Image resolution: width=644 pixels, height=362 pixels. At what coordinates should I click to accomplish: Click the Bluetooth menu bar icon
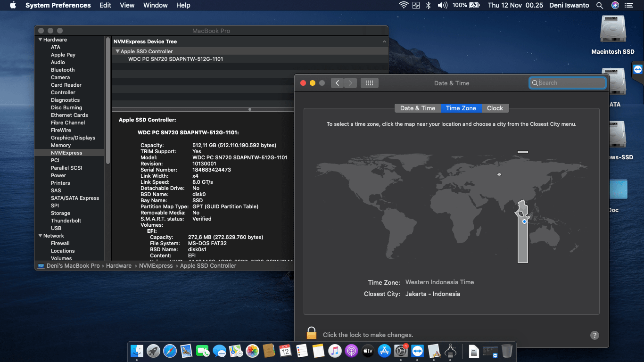click(428, 5)
